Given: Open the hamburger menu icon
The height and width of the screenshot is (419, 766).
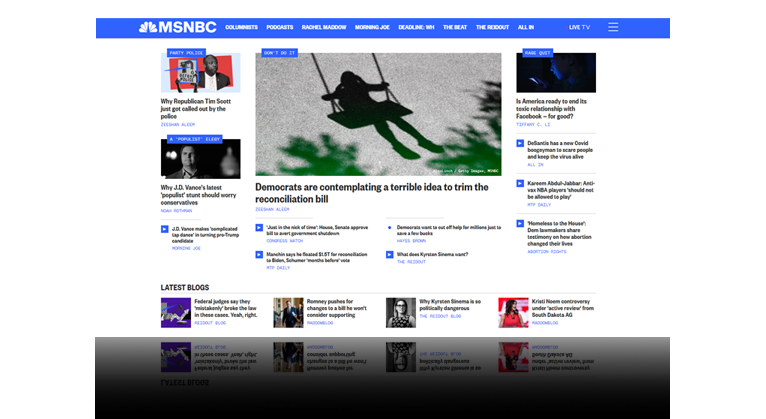Looking at the screenshot, I should click(x=613, y=27).
